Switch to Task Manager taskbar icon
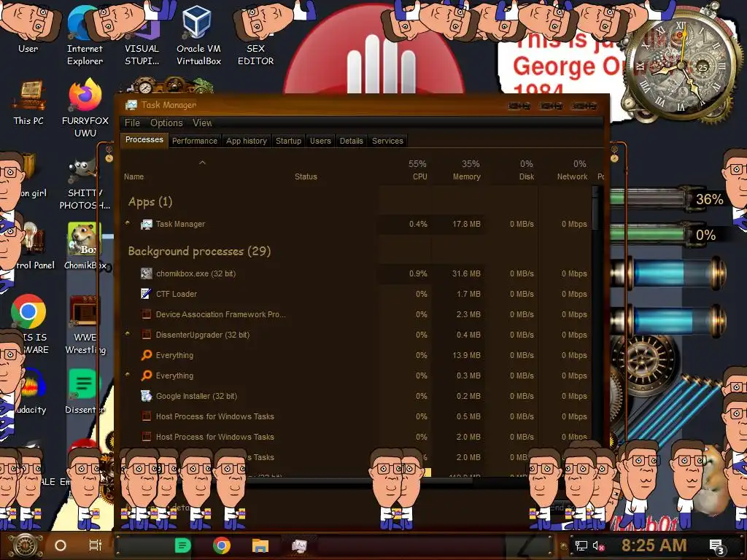The height and width of the screenshot is (560, 747). coord(299,545)
